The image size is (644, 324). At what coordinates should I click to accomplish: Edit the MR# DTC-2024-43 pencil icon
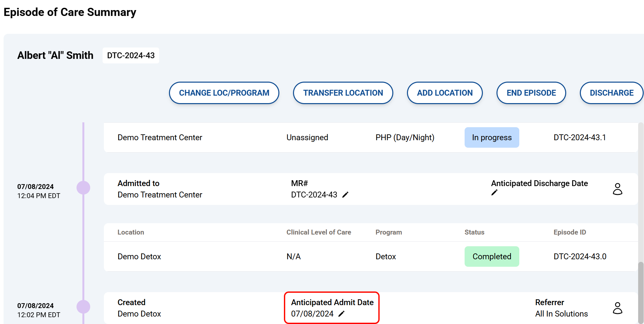[345, 195]
